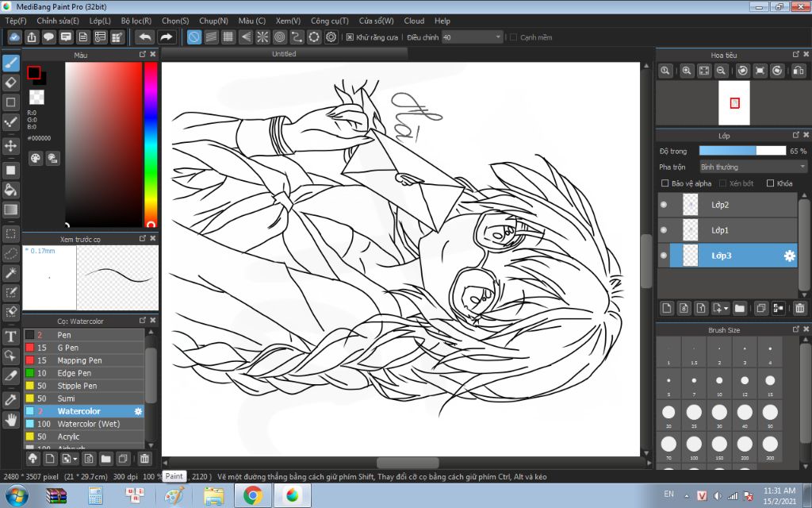Select the G Pen brush
The image size is (812, 508).
pos(68,348)
